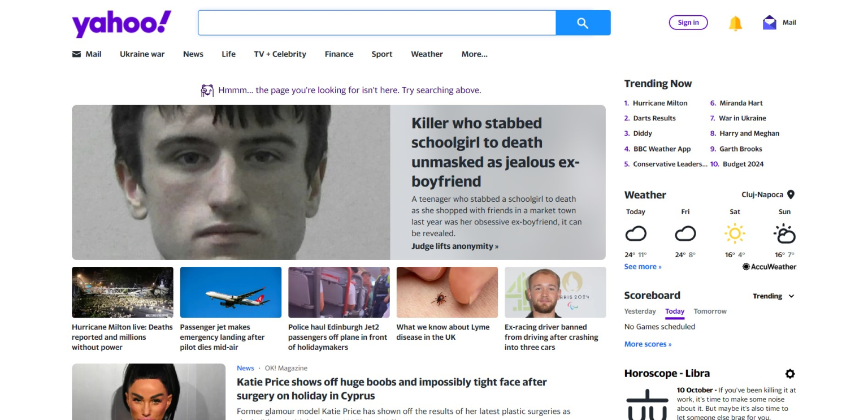
Task: Open Budget 2024 trending topic
Action: click(743, 164)
